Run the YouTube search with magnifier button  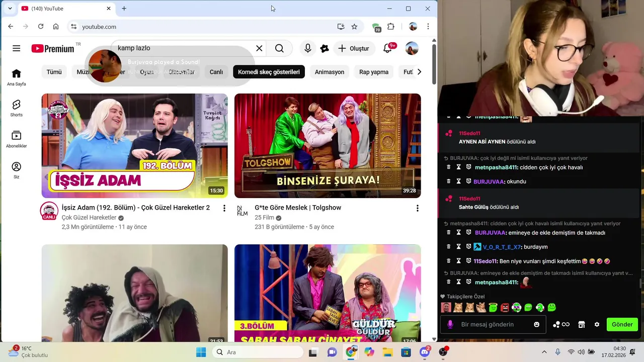[279, 48]
